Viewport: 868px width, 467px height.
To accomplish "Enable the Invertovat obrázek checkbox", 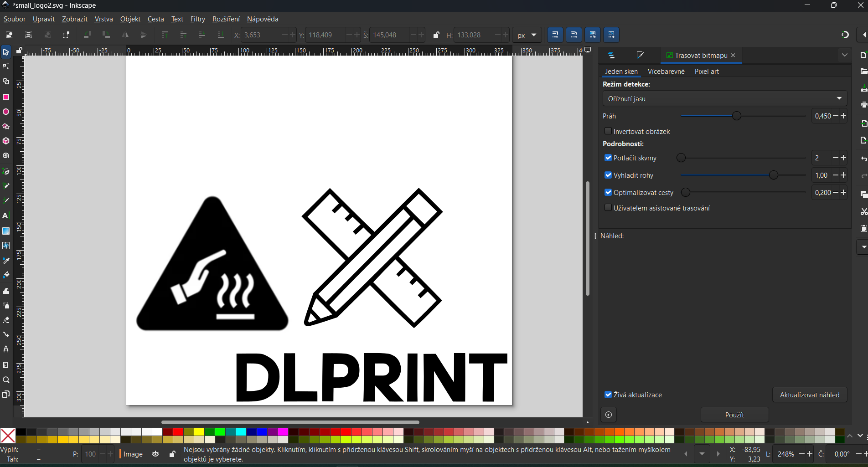I will pyautogui.click(x=608, y=131).
